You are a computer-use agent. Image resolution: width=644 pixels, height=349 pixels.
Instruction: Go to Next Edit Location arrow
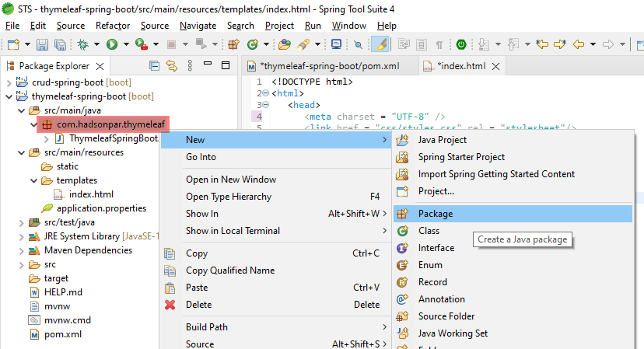click(x=560, y=44)
